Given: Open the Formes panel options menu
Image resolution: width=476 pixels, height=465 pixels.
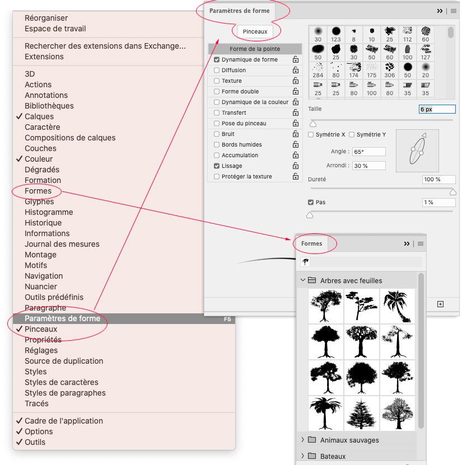Looking at the screenshot, I should click(421, 243).
